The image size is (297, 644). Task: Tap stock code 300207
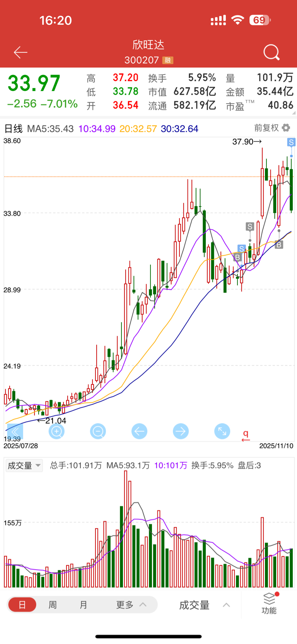(142, 60)
